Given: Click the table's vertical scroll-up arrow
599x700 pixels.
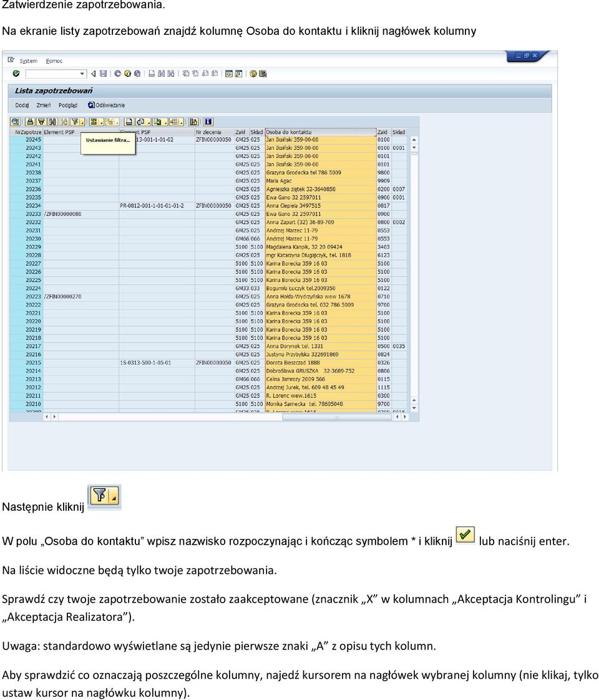Looking at the screenshot, I should click(x=414, y=140).
